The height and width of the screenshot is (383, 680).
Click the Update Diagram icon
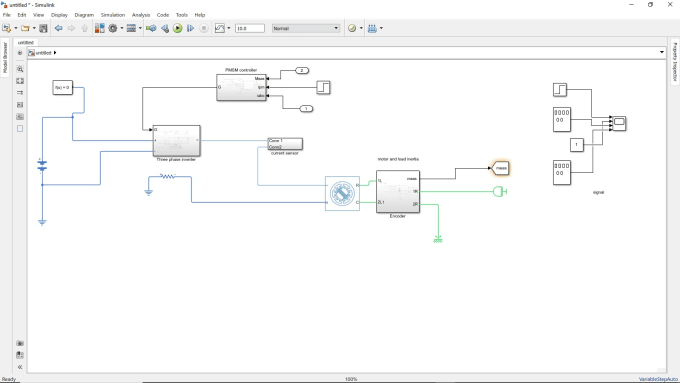pos(151,28)
